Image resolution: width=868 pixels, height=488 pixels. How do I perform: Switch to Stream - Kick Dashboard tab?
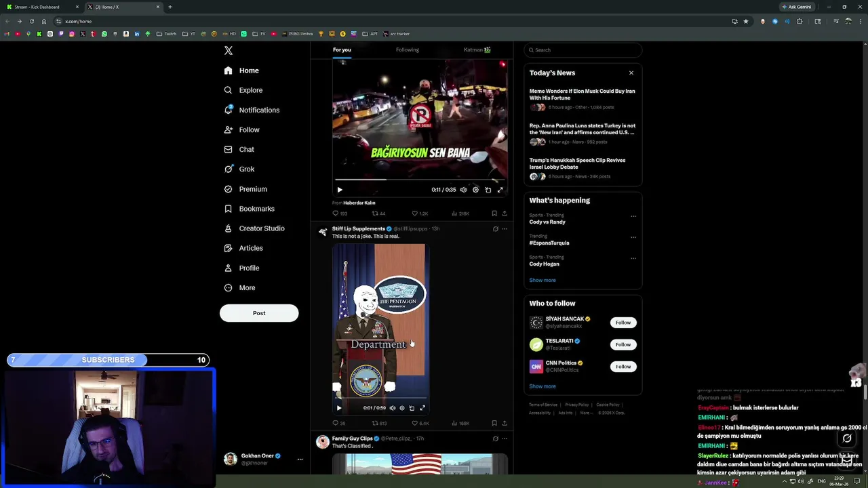(41, 7)
